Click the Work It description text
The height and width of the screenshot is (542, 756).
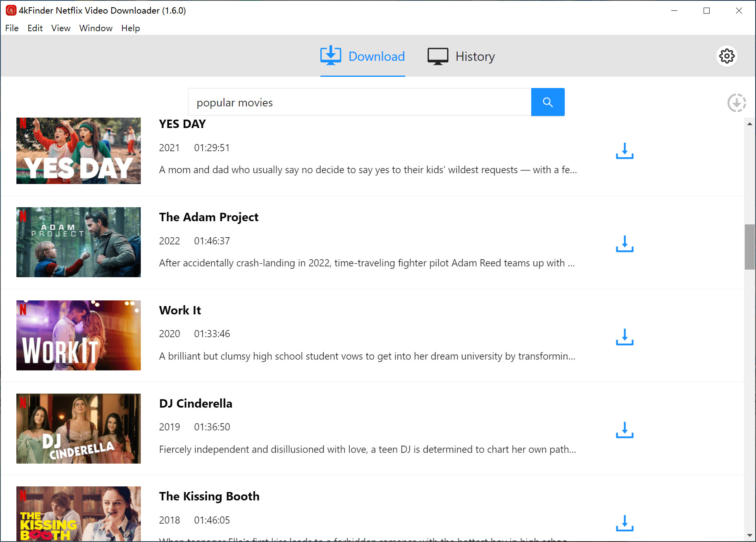[x=367, y=356]
